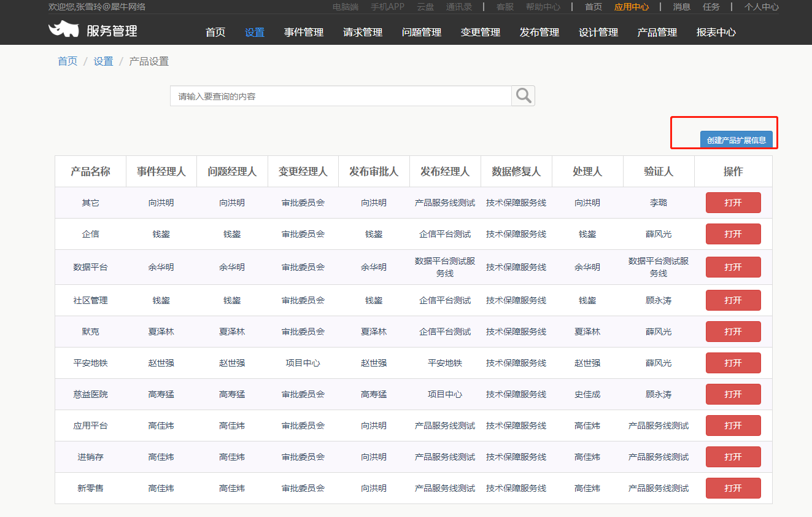Select 设置 in main navigation bar

pyautogui.click(x=255, y=33)
